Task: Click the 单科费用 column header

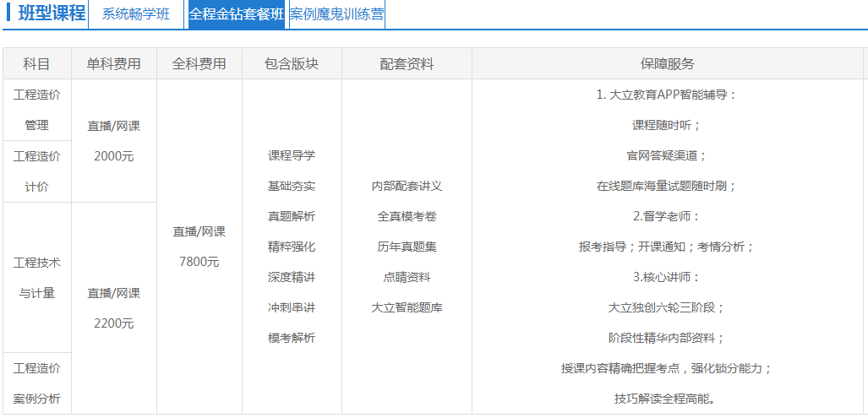Action: pos(114,63)
